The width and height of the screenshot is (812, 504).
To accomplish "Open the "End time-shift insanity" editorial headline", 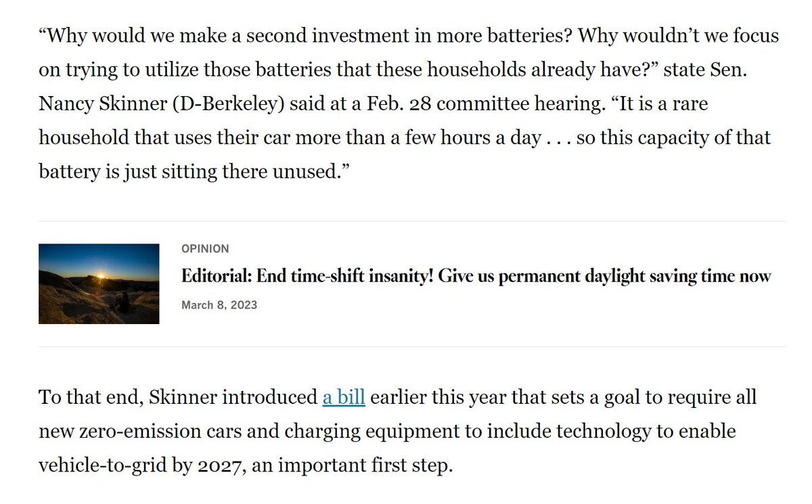I will (476, 276).
